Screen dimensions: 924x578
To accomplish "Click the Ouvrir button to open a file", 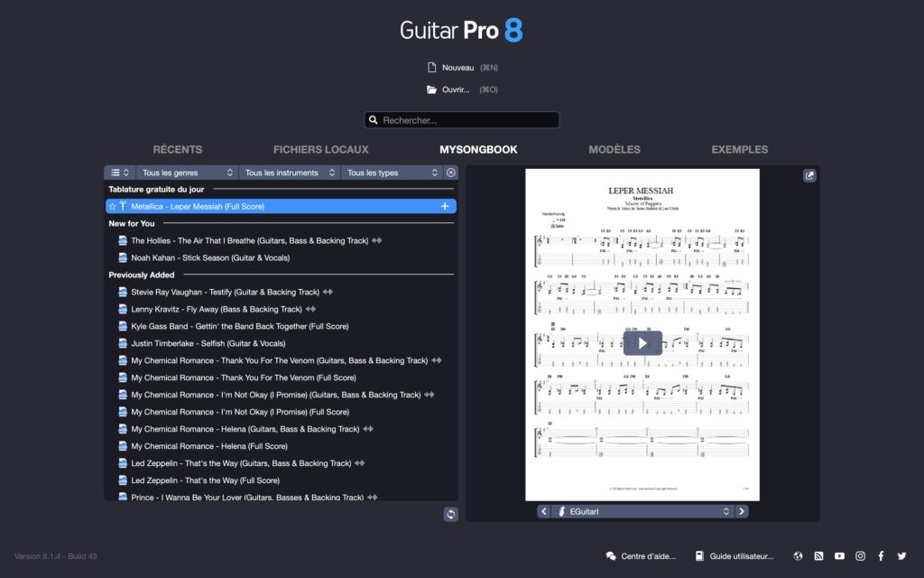I will click(456, 89).
